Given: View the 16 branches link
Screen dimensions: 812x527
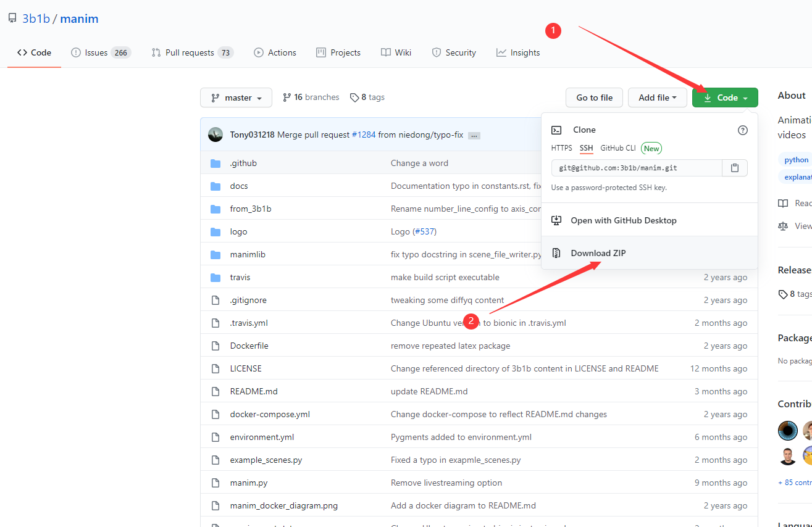Looking at the screenshot, I should (311, 98).
